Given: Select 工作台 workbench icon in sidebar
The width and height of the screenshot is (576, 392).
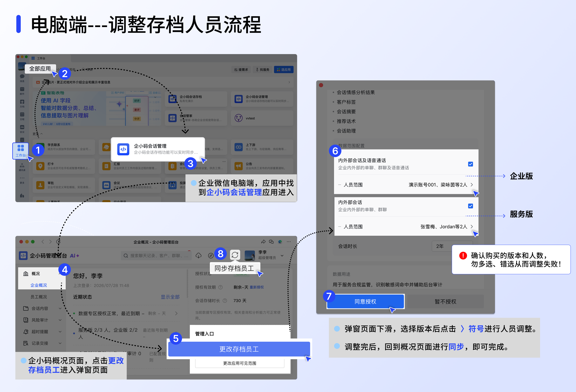Looking at the screenshot, I should tap(21, 151).
